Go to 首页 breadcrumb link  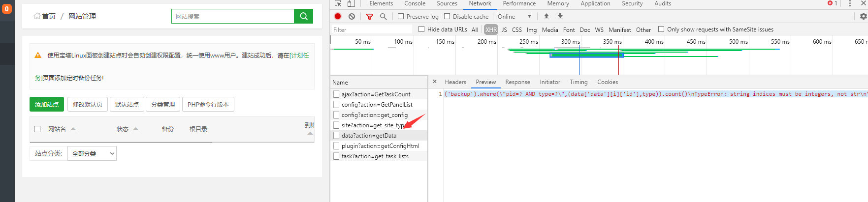[49, 16]
